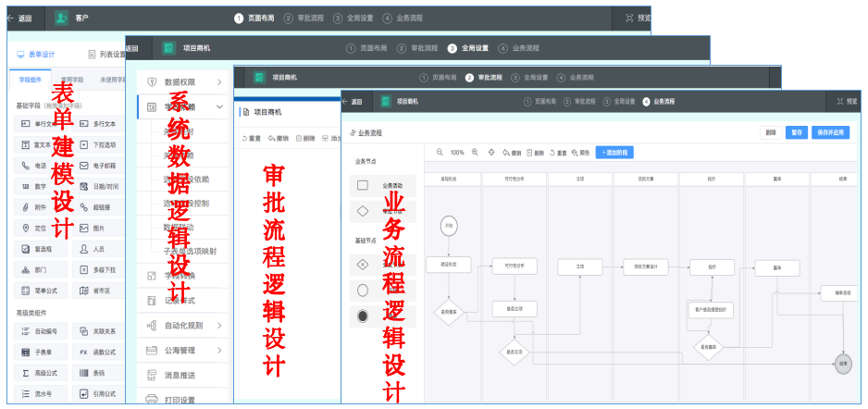Screen dimensions: 868x409
Task: Add a 部门 field component
Action: pos(41,269)
